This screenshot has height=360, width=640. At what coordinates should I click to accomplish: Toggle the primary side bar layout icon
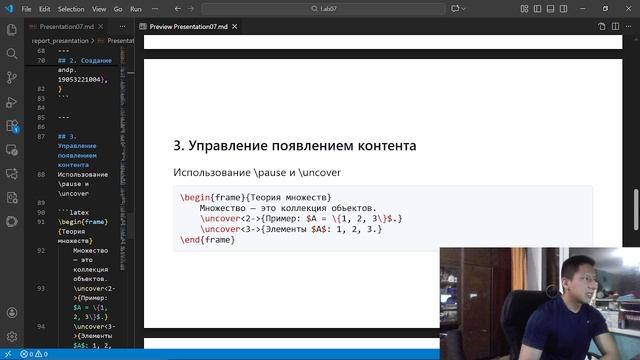pos(537,9)
